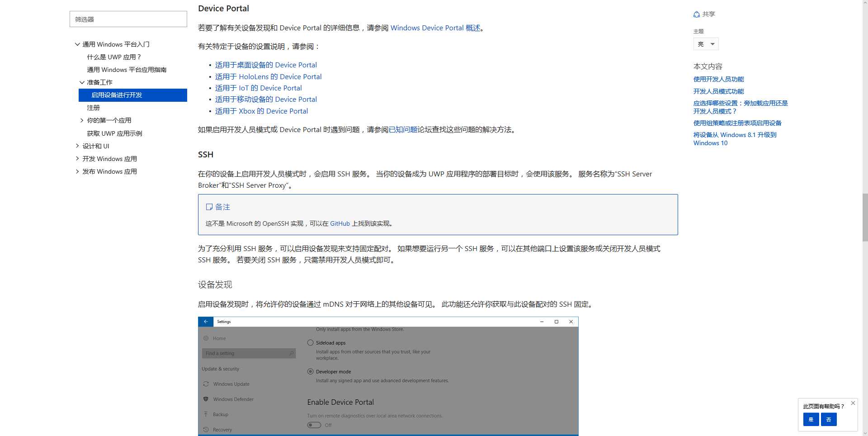Click the scrollbar up arrow

[x=865, y=4]
